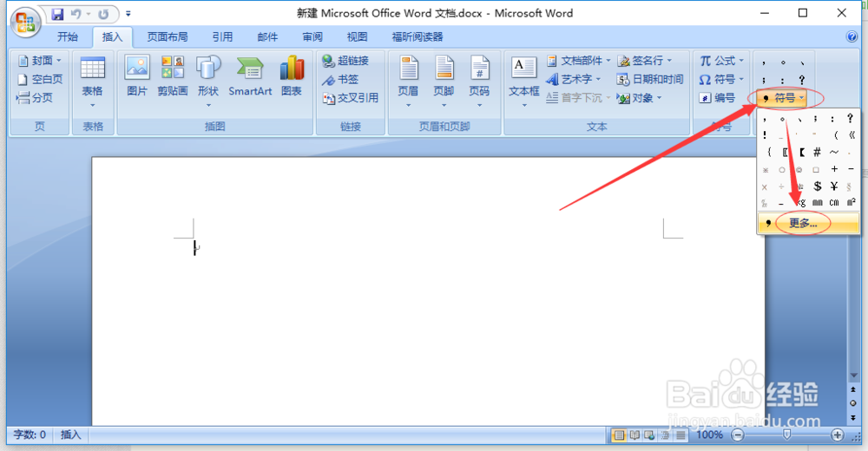868x451 pixels.
Task: Insert the # symbol from the panel
Action: tap(817, 152)
